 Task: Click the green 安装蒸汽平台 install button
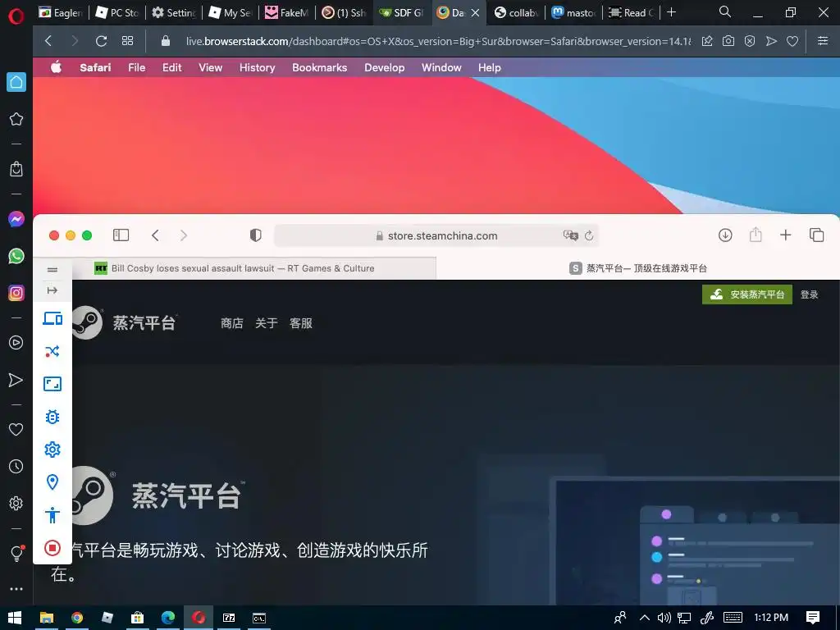tap(746, 294)
